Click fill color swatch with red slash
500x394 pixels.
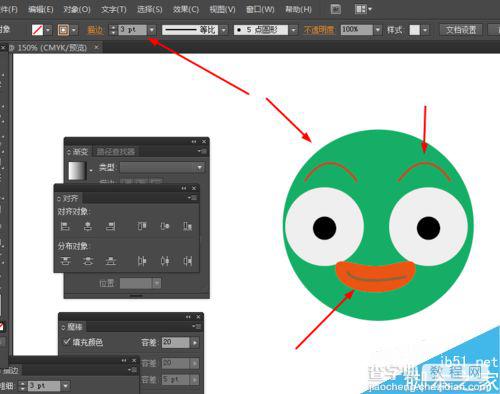pos(38,30)
